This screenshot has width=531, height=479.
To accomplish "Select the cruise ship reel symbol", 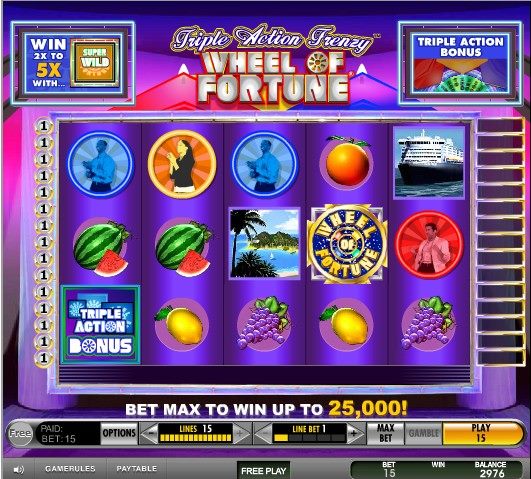I will coord(429,162).
